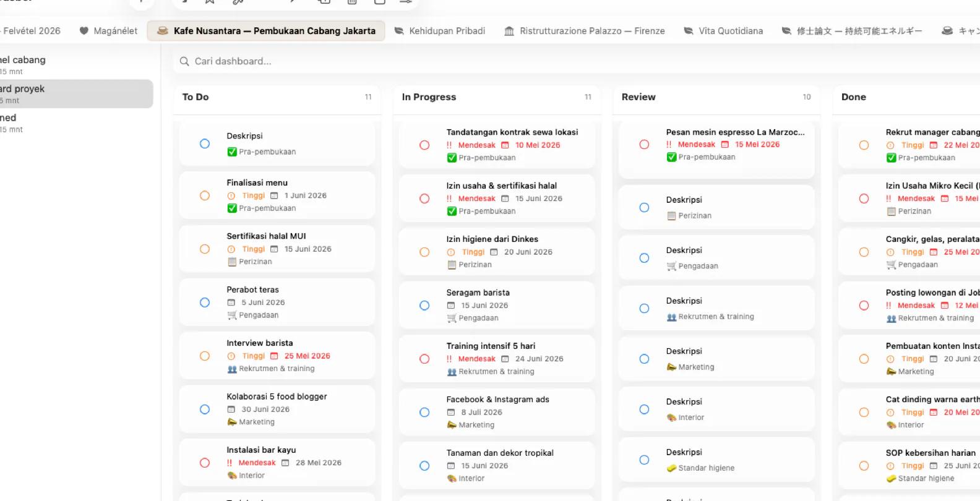This screenshot has width=980, height=501.
Task: Click the Interior palette icon on Instalasi bar kayu
Action: click(232, 476)
